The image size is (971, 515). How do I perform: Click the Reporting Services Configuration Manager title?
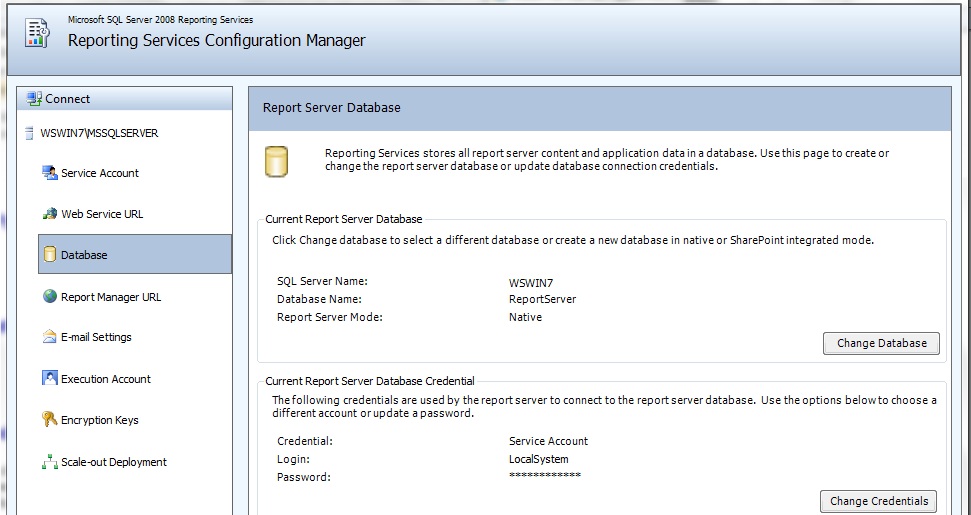(x=217, y=41)
